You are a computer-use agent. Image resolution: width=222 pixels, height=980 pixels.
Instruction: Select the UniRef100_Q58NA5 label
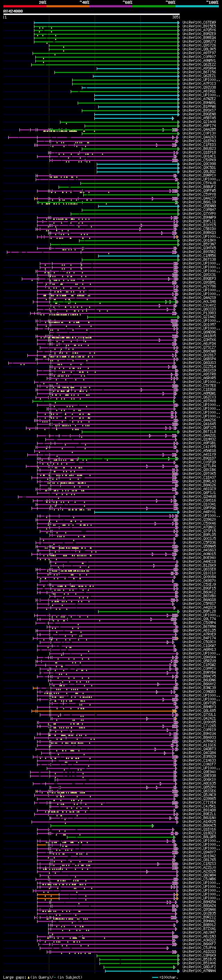click(199, 546)
